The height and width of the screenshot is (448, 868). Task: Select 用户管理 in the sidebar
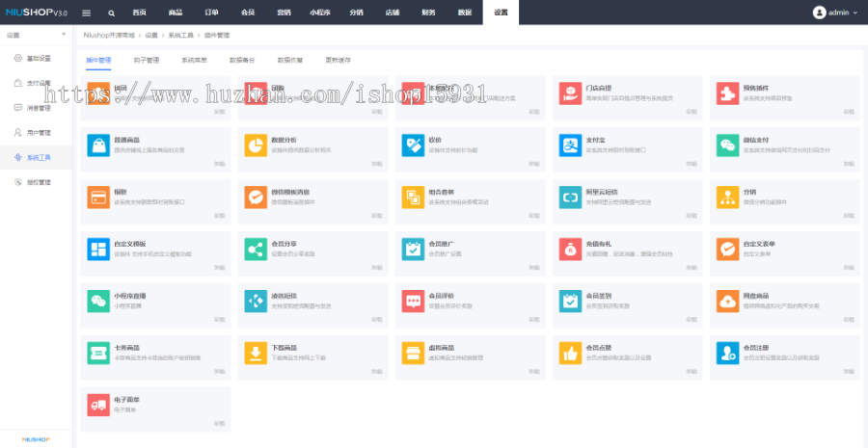click(38, 132)
